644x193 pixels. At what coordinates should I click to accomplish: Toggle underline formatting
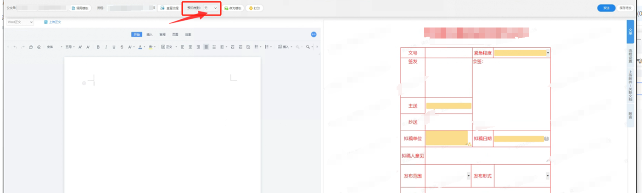(114, 47)
